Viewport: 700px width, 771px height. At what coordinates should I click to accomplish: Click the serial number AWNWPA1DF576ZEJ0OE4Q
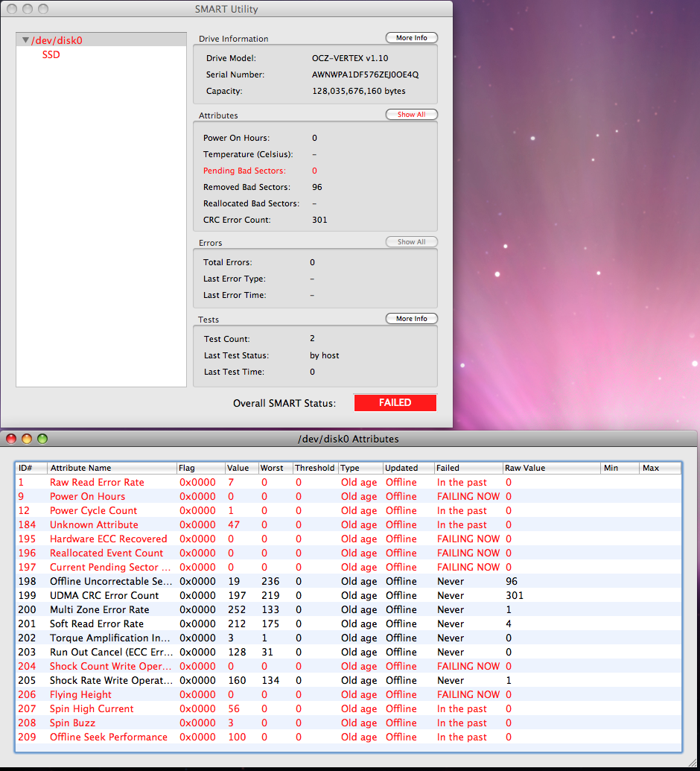365,74
